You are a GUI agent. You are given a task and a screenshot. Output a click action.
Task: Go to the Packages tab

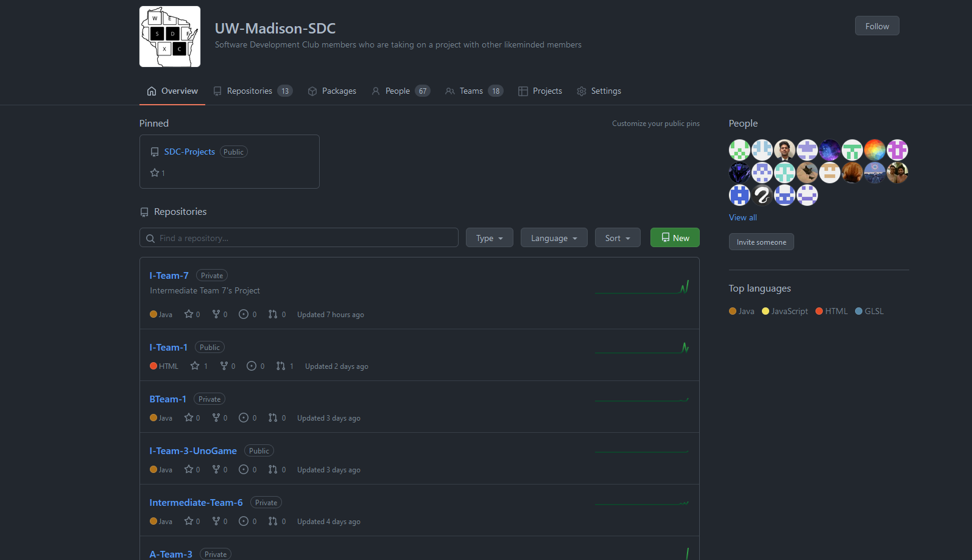click(x=332, y=91)
